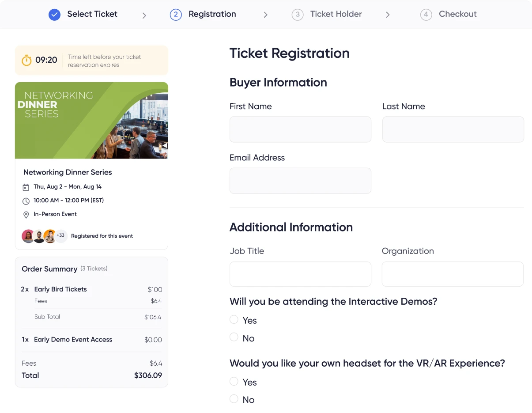
Task: Open the +33 registered attendees badge
Action: 60,236
